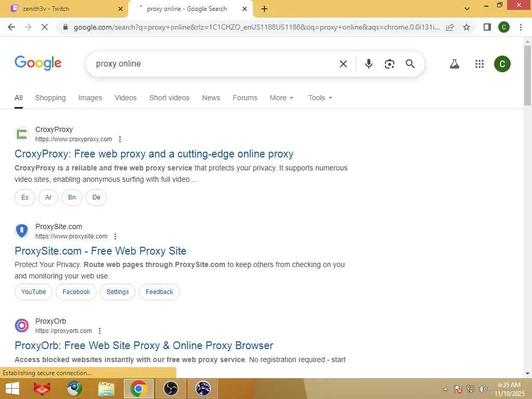This screenshot has height=399, width=532.
Task: Open the Windows Start button
Action: pos(12,389)
